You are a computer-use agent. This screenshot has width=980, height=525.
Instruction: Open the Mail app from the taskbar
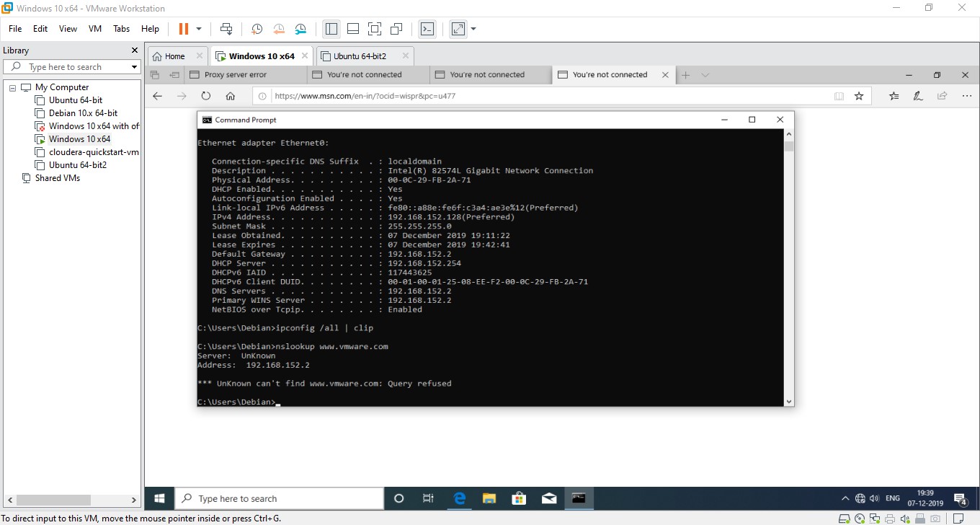[549, 498]
